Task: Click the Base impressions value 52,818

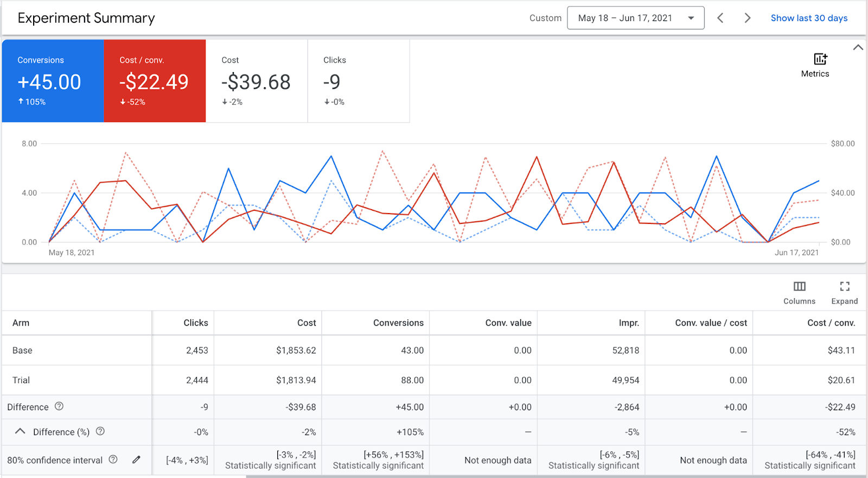Action: (626, 351)
